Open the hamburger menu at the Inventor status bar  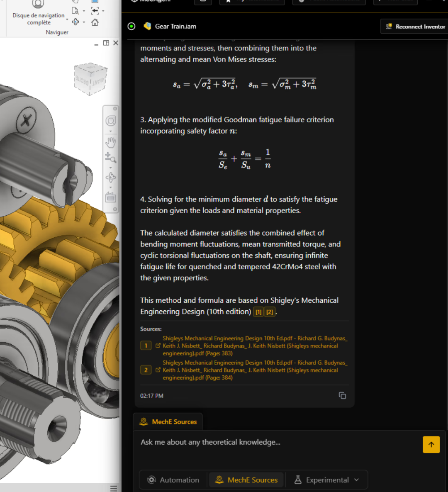point(114,488)
